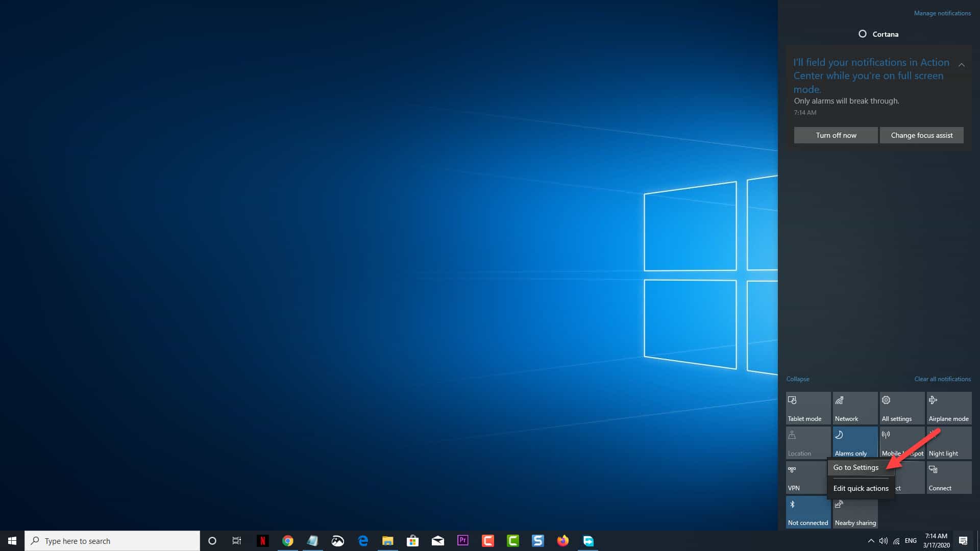Open Firefox from the taskbar
980x551 pixels.
(x=563, y=541)
